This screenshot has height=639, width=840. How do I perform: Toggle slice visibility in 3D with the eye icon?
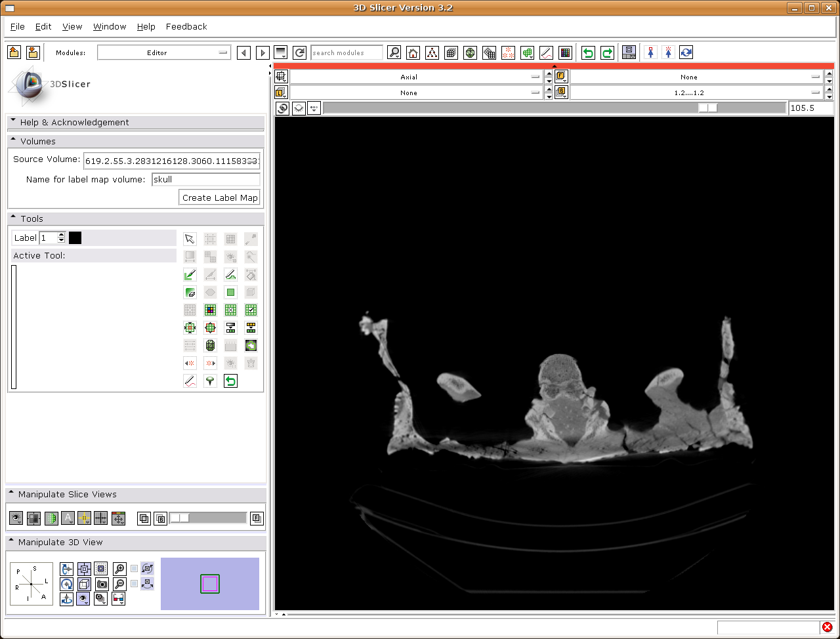coord(299,108)
